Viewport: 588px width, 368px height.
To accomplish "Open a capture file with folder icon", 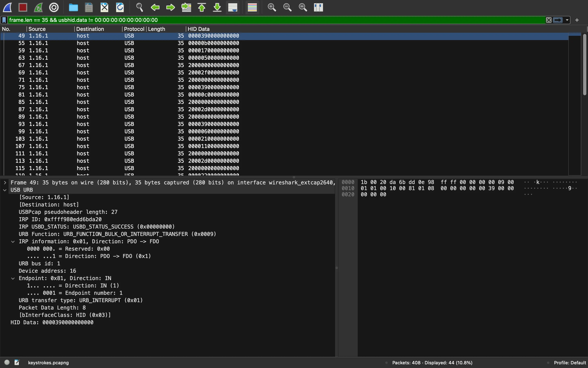I will tap(73, 7).
